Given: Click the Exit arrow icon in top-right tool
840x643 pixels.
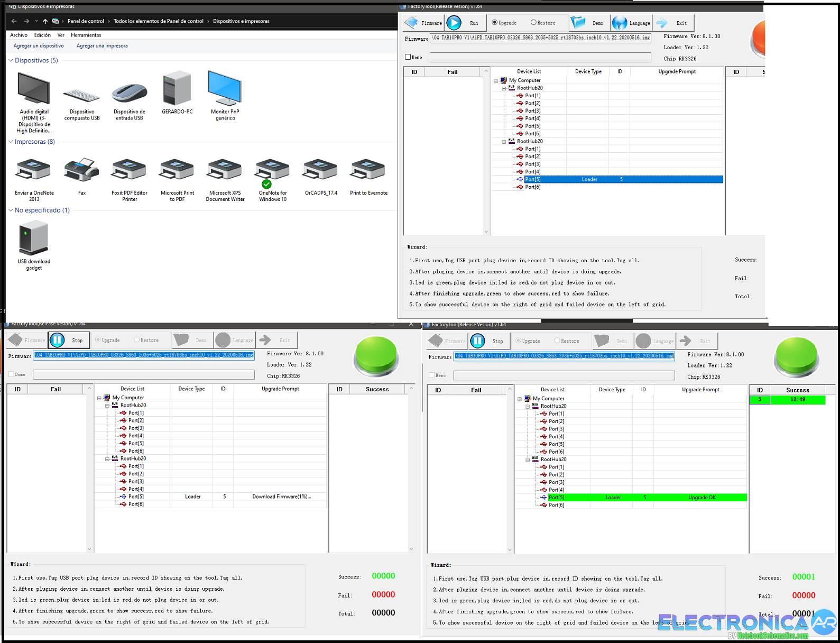Looking at the screenshot, I should coord(662,23).
